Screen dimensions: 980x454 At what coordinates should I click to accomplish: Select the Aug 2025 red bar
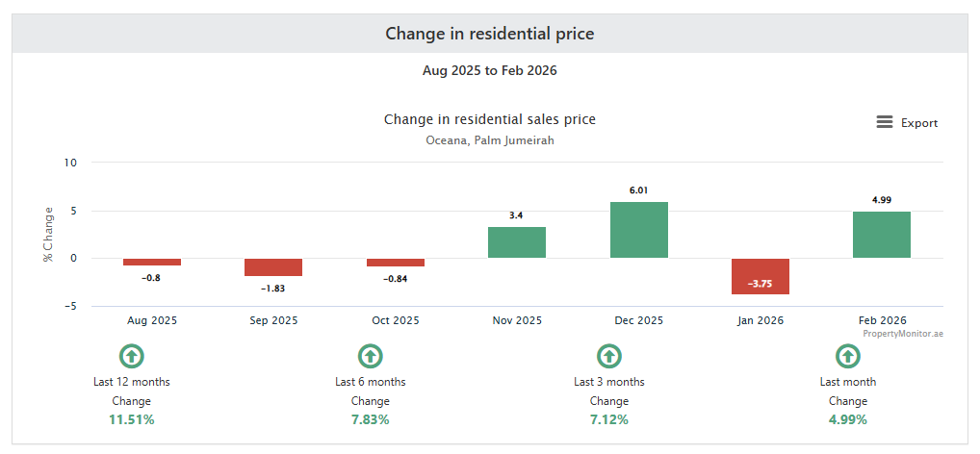point(152,262)
